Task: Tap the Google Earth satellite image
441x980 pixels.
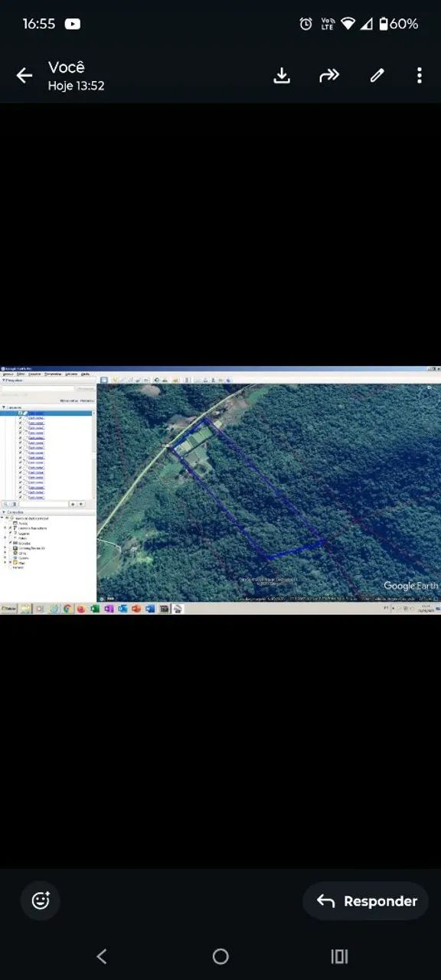Action: coord(268,492)
